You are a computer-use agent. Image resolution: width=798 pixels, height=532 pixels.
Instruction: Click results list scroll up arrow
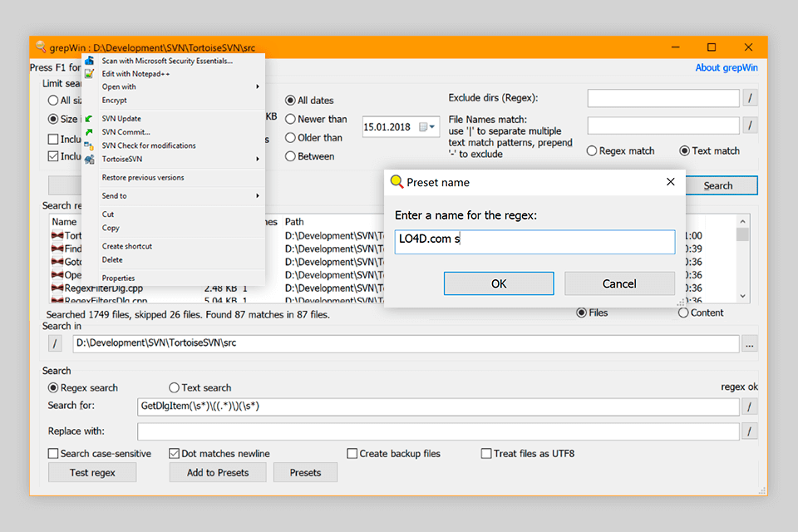742,221
